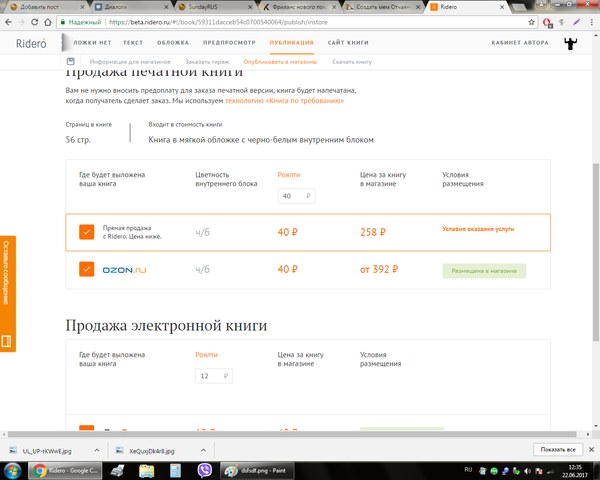The width and height of the screenshot is (600, 480).
Task: Expand options for XeQuxjDk4r8.jpg download
Action: 203,450
